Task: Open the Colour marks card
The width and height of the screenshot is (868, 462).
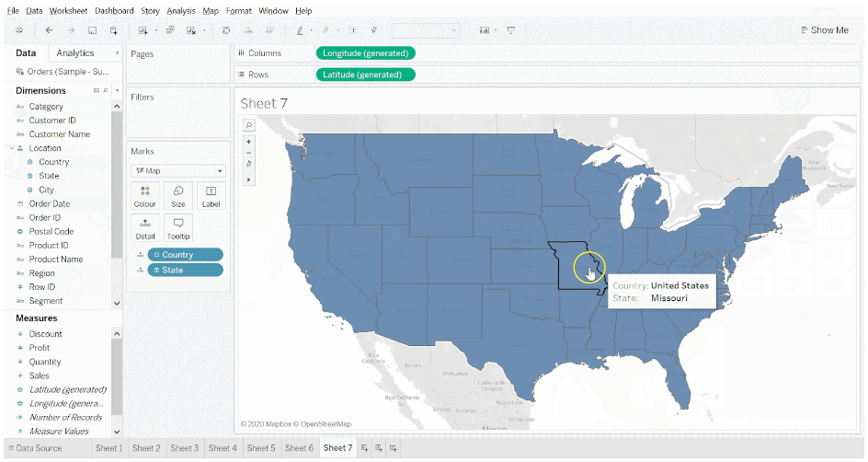Action: 145,195
